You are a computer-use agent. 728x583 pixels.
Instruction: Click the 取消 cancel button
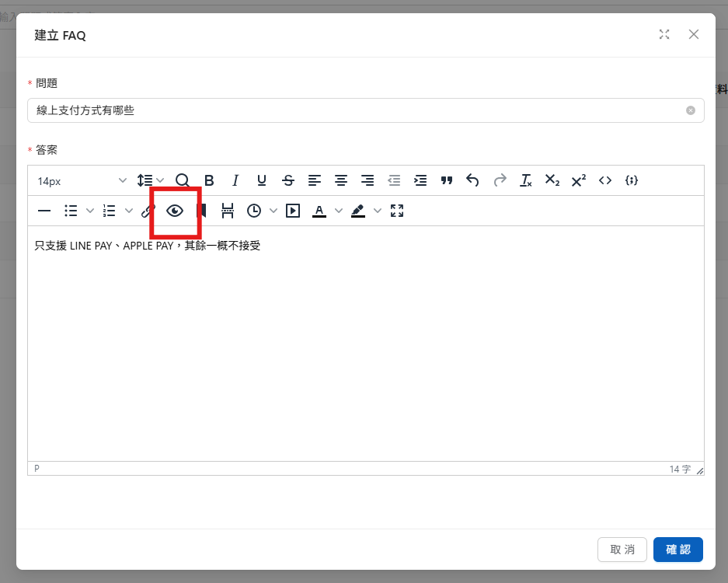point(622,549)
